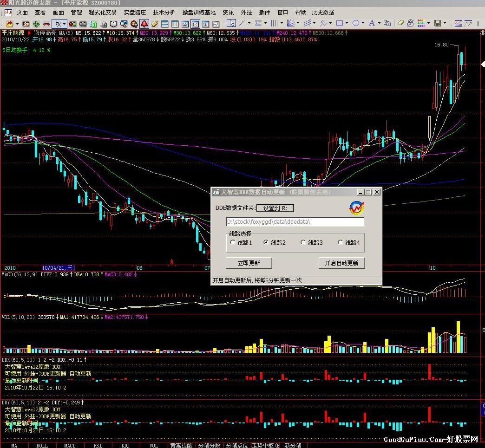The width and height of the screenshot is (485, 448).
Task: Click the app logo icon left of 页面
Action: 8,13
